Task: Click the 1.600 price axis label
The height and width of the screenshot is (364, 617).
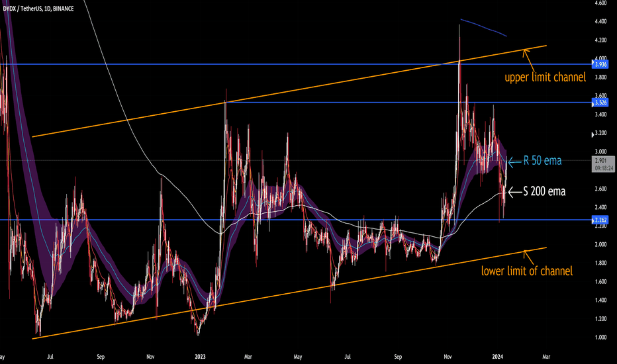Action: [x=600, y=281]
